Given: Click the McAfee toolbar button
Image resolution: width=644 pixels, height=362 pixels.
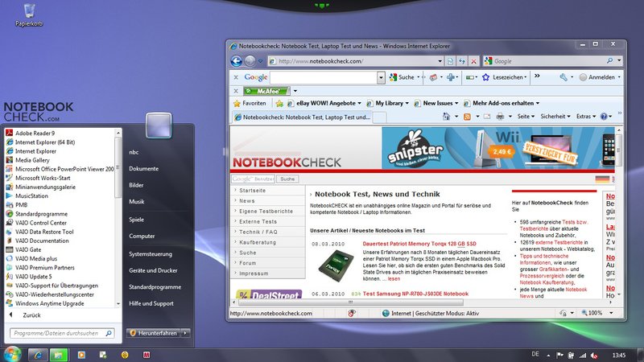Looking at the screenshot, I should click(266, 91).
